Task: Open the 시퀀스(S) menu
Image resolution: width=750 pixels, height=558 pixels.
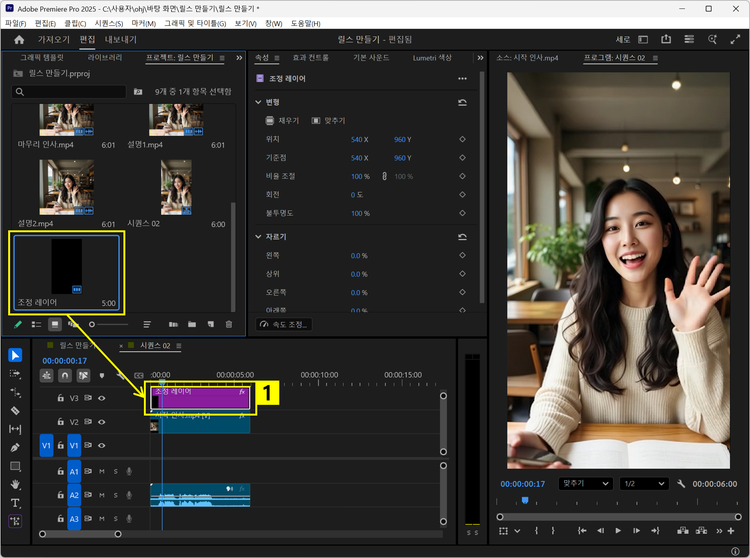Action: (108, 22)
